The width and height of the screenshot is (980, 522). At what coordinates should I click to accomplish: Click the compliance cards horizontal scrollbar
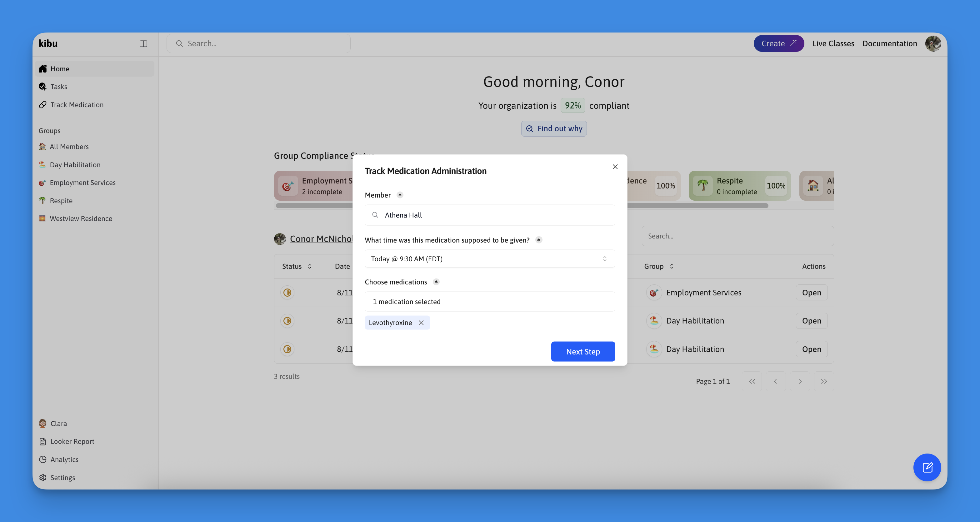[x=696, y=205]
